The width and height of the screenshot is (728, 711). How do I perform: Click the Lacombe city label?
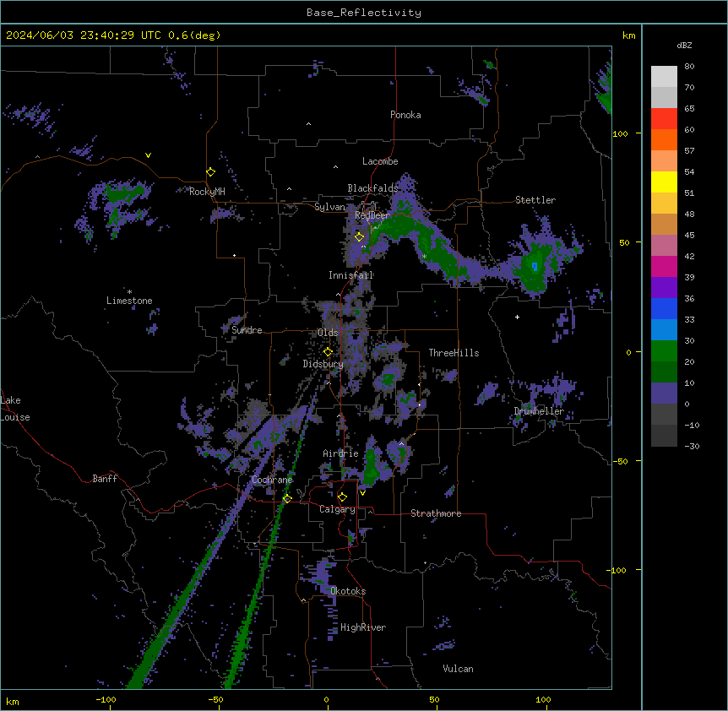point(380,161)
